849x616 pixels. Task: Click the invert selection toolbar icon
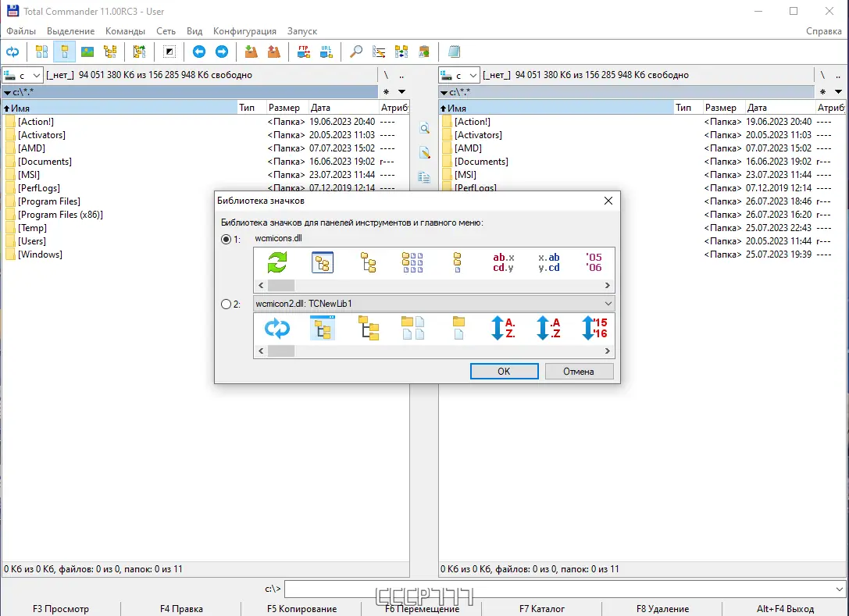coord(169,52)
